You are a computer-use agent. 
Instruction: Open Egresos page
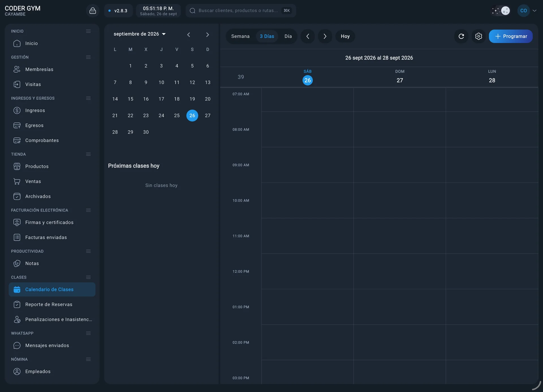(x=52, y=125)
